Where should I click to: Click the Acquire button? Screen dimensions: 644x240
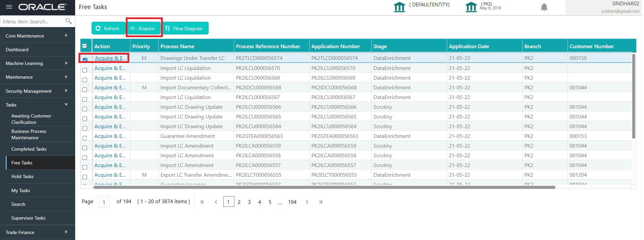144,28
